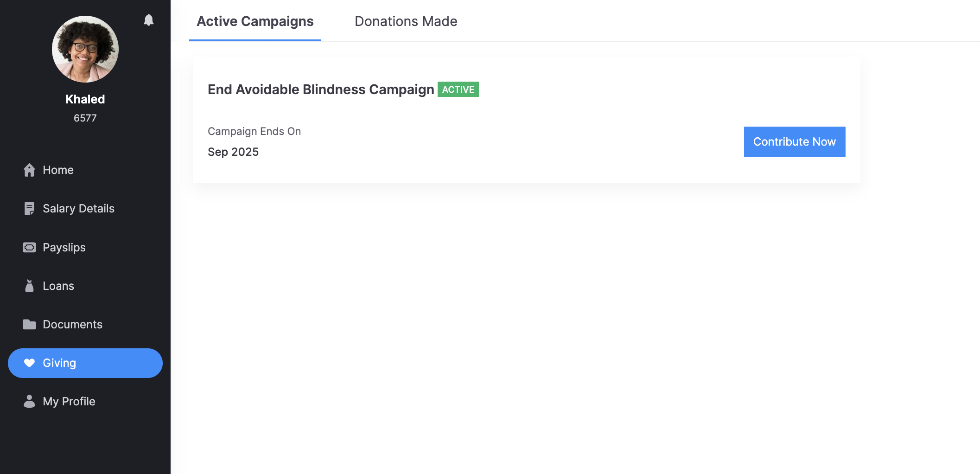Click the Salary Details document icon
The image size is (980, 474).
coord(29,209)
